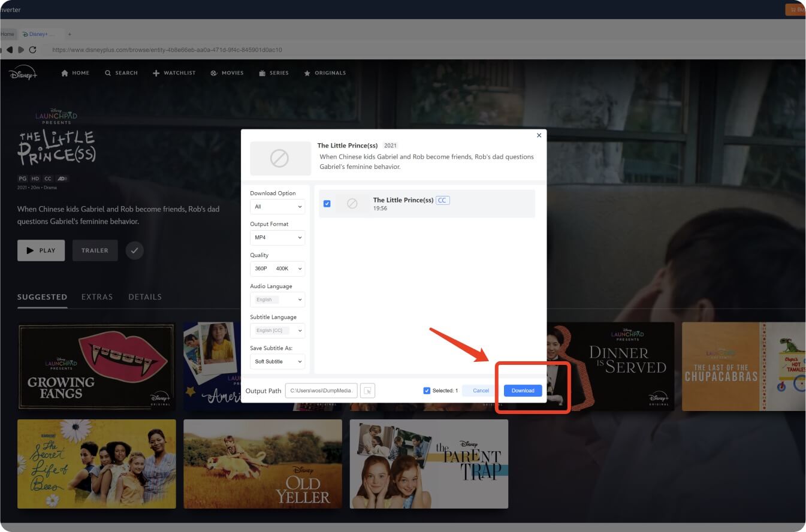
Task: Click the blue Download button
Action: click(523, 391)
